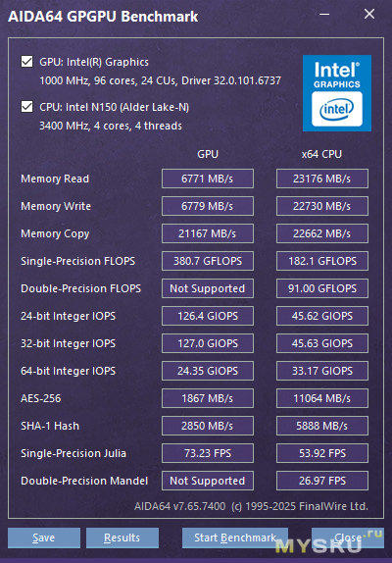Select the GPU Memory Copy 21167 MB/s box

pos(208,233)
